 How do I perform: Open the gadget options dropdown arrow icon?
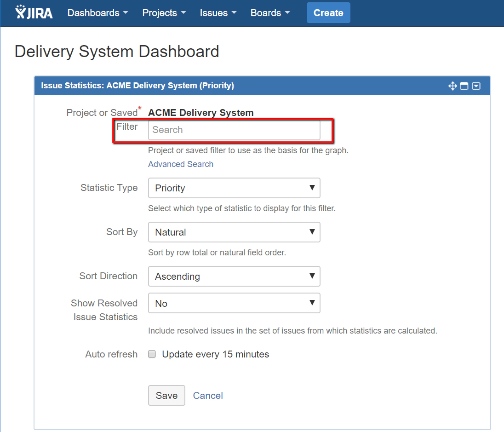(476, 86)
